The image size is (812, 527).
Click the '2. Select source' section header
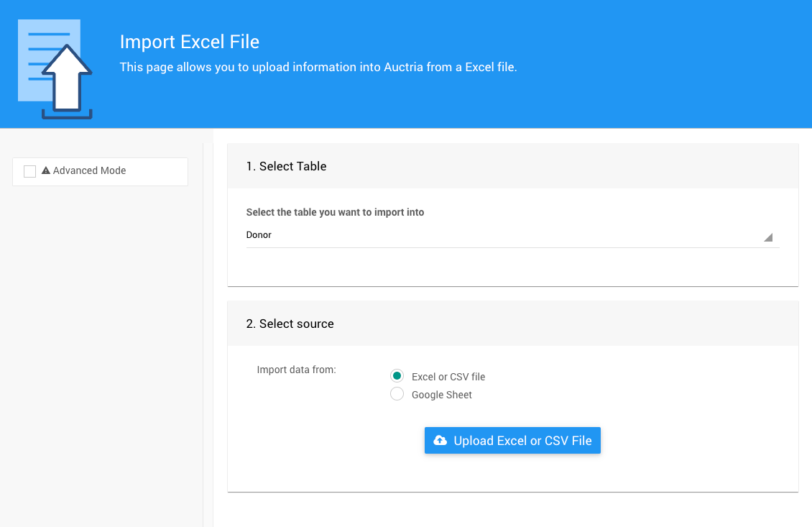click(290, 324)
